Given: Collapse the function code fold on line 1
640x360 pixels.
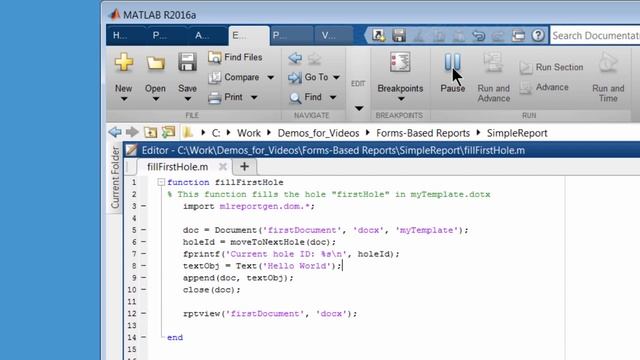Looking at the screenshot, I should click(x=161, y=182).
